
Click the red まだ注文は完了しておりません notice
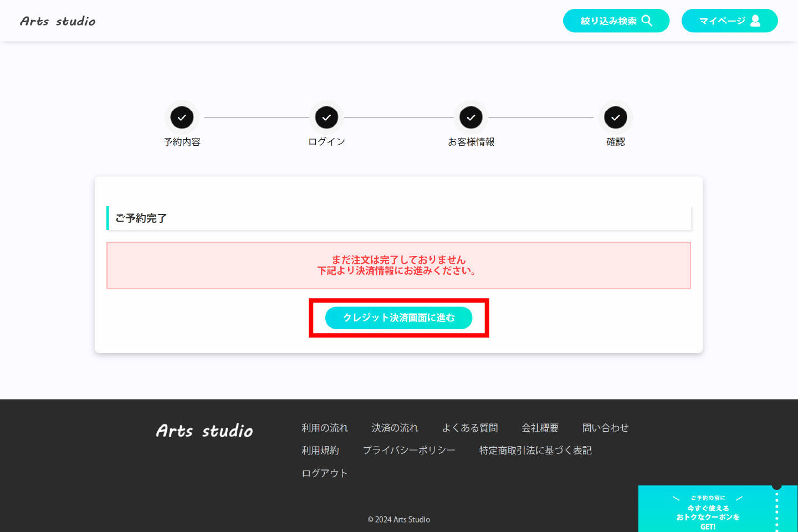[398, 265]
